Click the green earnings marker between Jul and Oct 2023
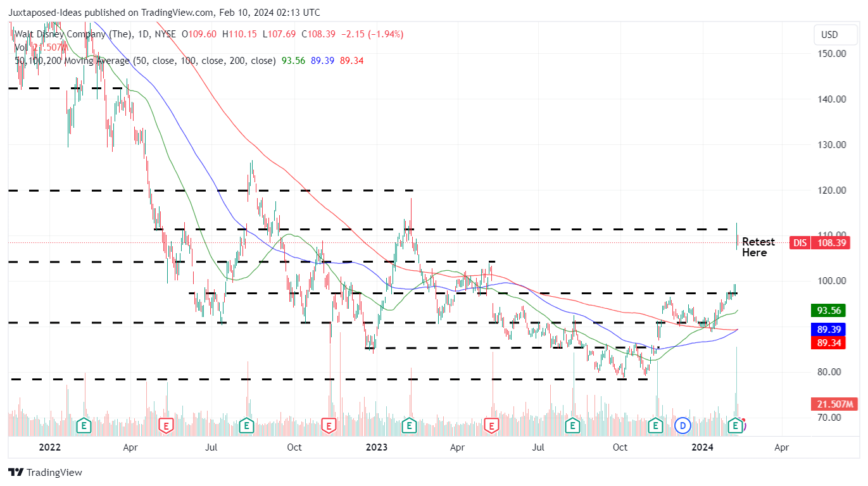This screenshot has height=486, width=868. (573, 426)
